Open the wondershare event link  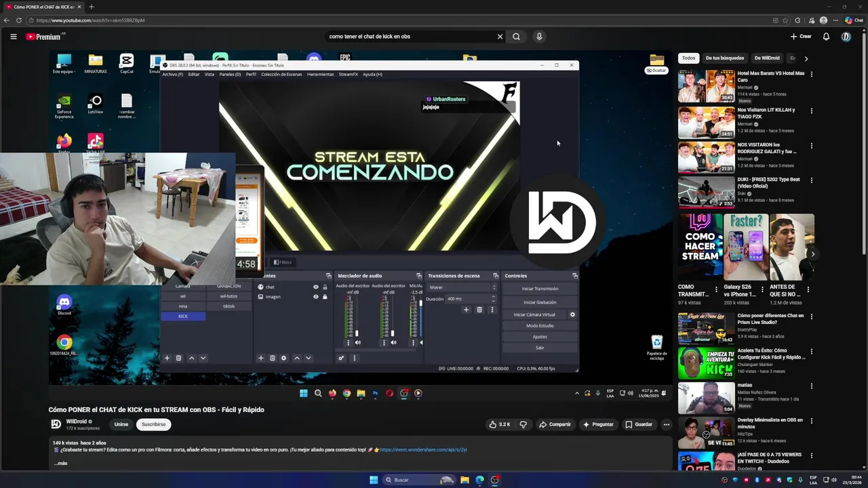(x=423, y=449)
